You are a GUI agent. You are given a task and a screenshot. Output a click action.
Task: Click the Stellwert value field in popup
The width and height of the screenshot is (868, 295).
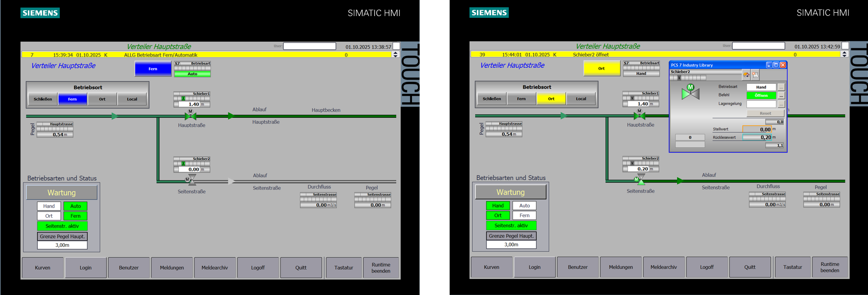pos(757,129)
